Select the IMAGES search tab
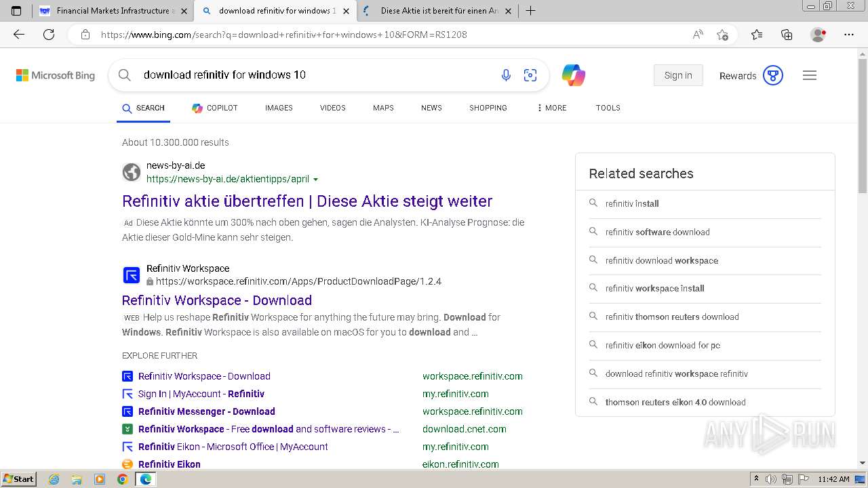This screenshot has height=488, width=868. (x=279, y=108)
